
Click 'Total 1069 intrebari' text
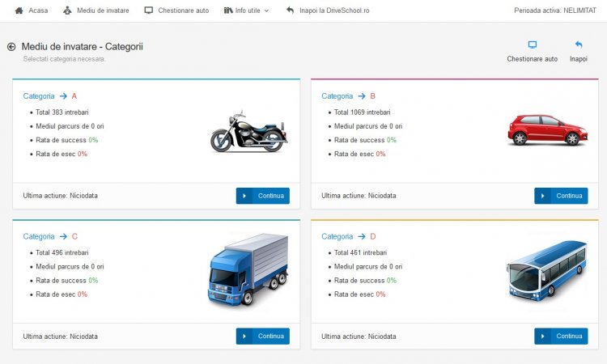(362, 112)
